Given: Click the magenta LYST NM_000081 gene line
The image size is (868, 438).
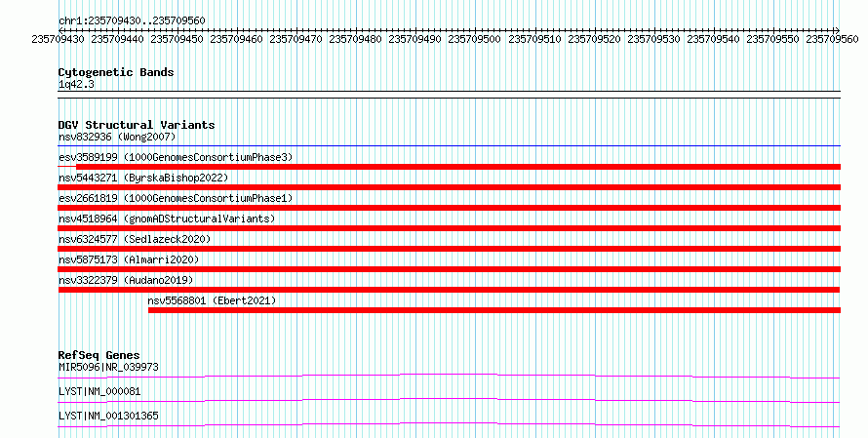Looking at the screenshot, I should coord(449,400).
